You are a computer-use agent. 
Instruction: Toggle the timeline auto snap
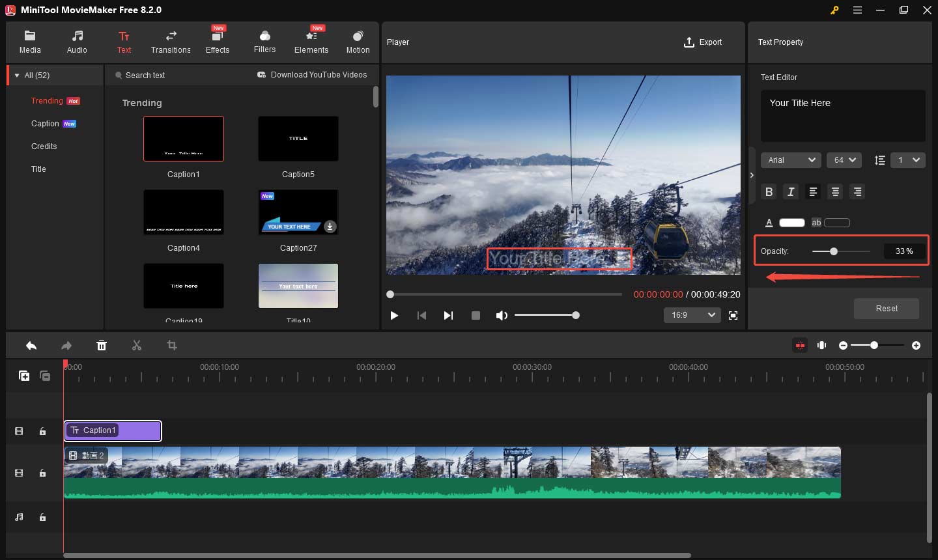point(800,345)
